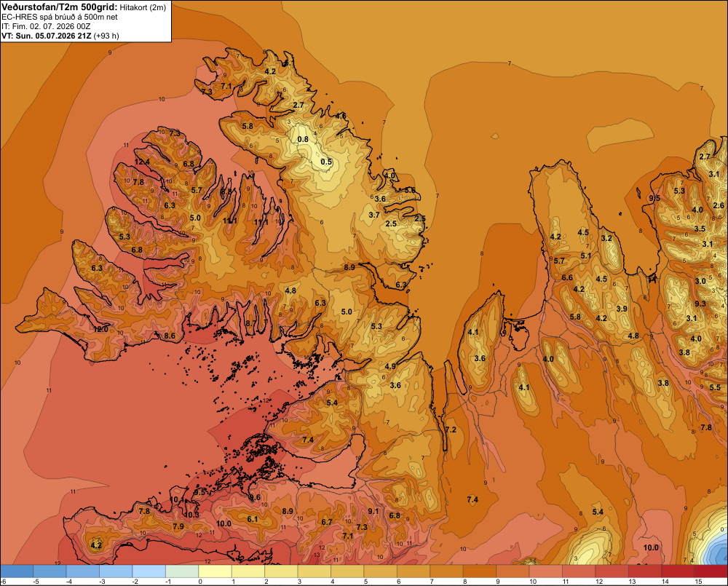Click the 8.7 temperature value
Viewport: 728px width, 586px height.
(250, 323)
